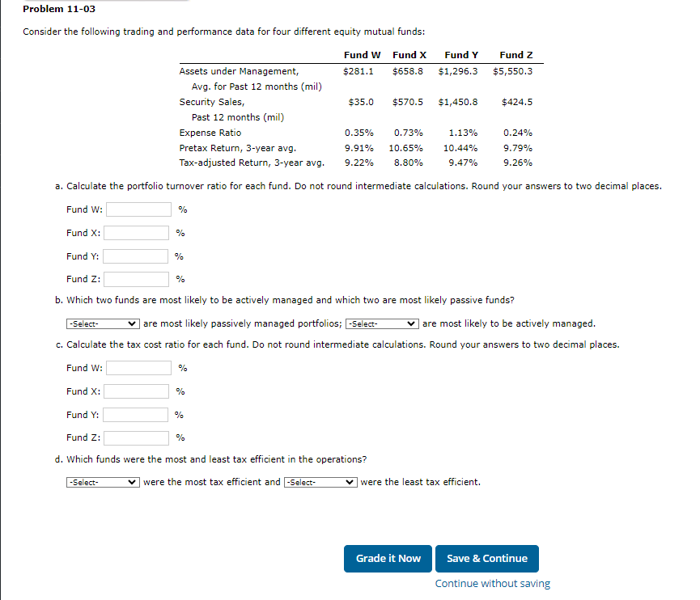Click the Fund Y turnover ratio input field

pyautogui.click(x=138, y=256)
